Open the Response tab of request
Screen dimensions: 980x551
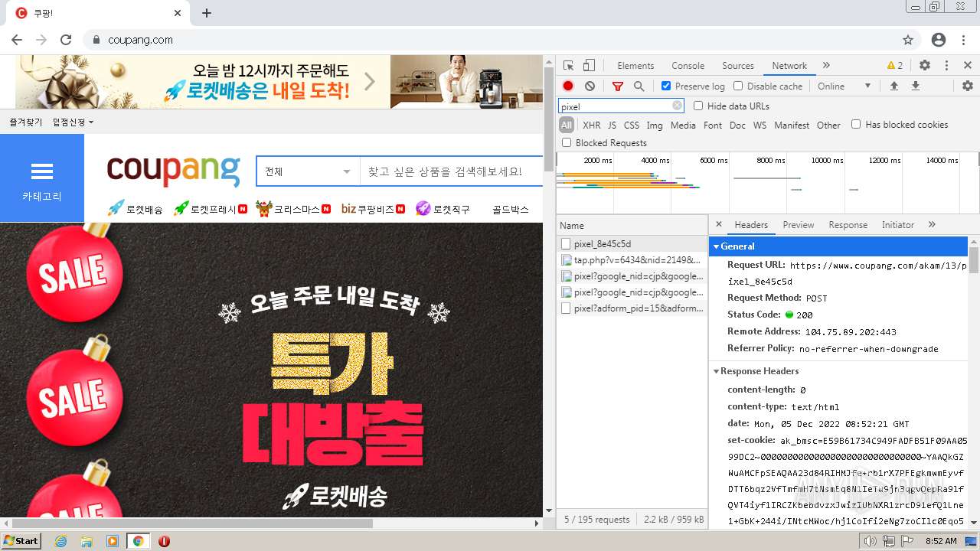pyautogui.click(x=848, y=225)
